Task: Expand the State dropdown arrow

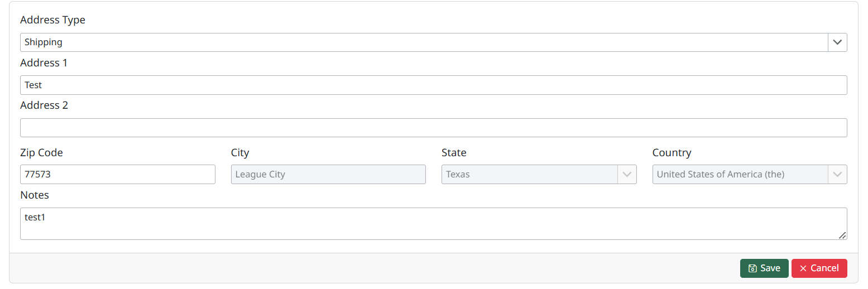Action: [627, 175]
